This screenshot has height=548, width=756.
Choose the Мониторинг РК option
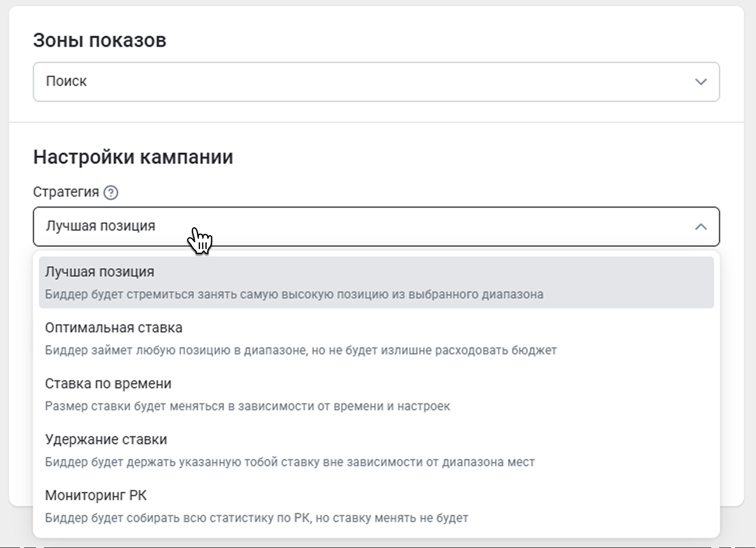click(96, 496)
